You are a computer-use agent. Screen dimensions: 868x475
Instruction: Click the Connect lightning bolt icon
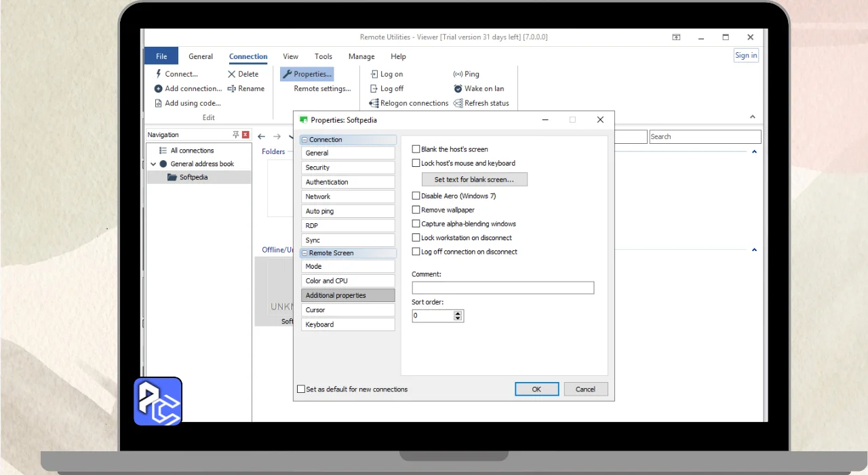pos(159,74)
